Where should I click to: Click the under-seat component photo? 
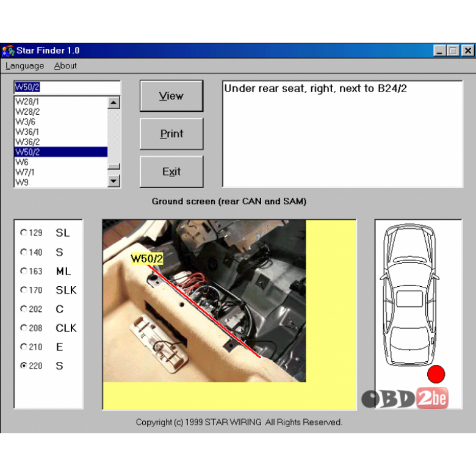click(204, 301)
